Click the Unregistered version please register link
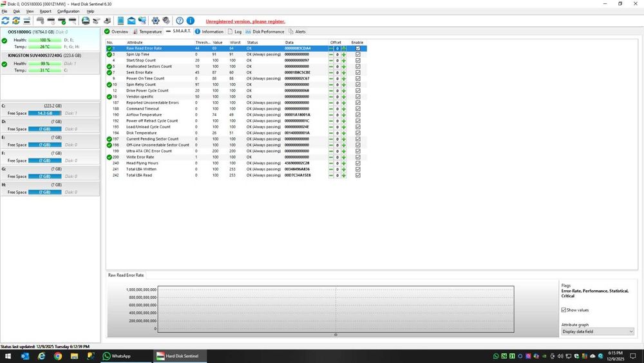Image resolution: width=644 pixels, height=363 pixels. point(245,21)
